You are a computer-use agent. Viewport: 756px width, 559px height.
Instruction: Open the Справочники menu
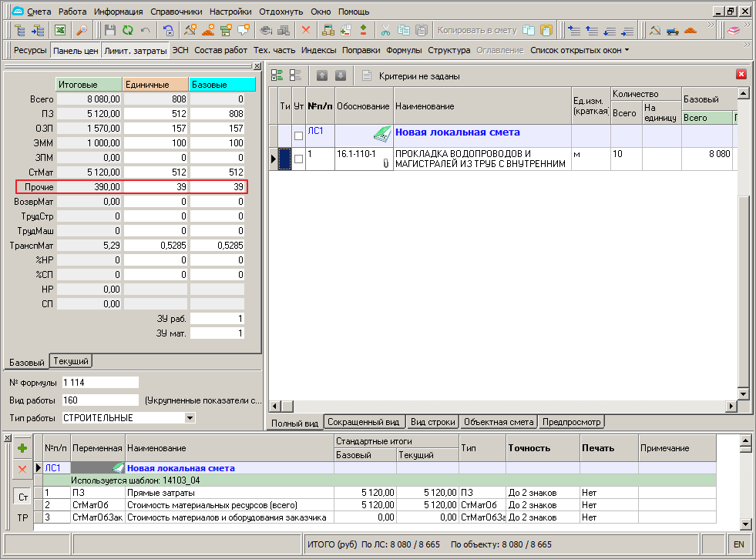(176, 12)
